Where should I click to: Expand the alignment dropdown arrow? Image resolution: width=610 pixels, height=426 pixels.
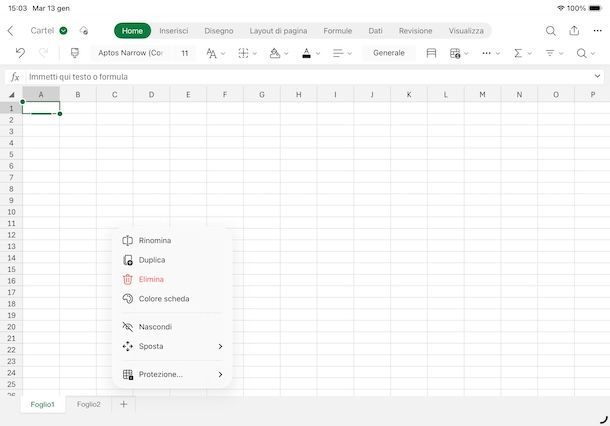pyautogui.click(x=349, y=54)
